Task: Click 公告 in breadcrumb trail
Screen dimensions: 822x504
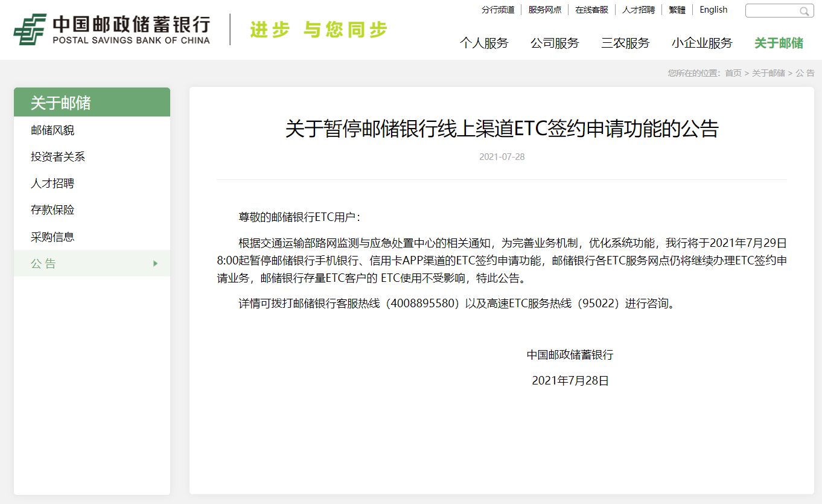Action: (x=804, y=73)
